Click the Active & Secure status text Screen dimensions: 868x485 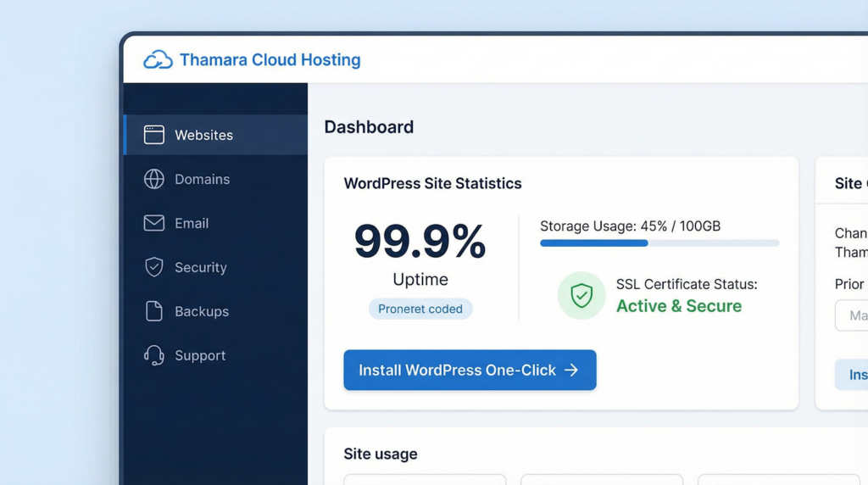pyautogui.click(x=679, y=305)
